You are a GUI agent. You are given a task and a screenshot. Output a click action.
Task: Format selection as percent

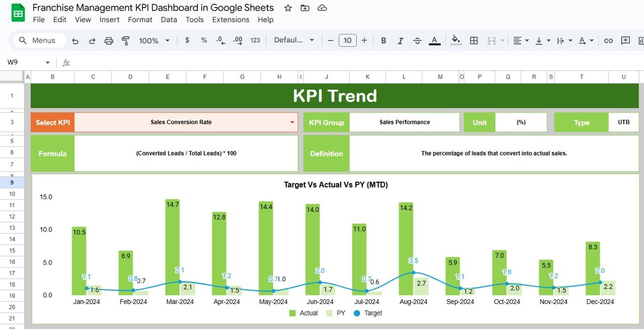pyautogui.click(x=204, y=40)
